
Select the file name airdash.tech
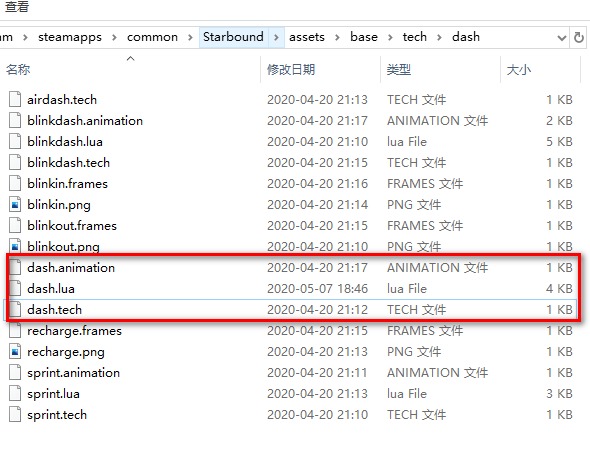pyautogui.click(x=62, y=99)
